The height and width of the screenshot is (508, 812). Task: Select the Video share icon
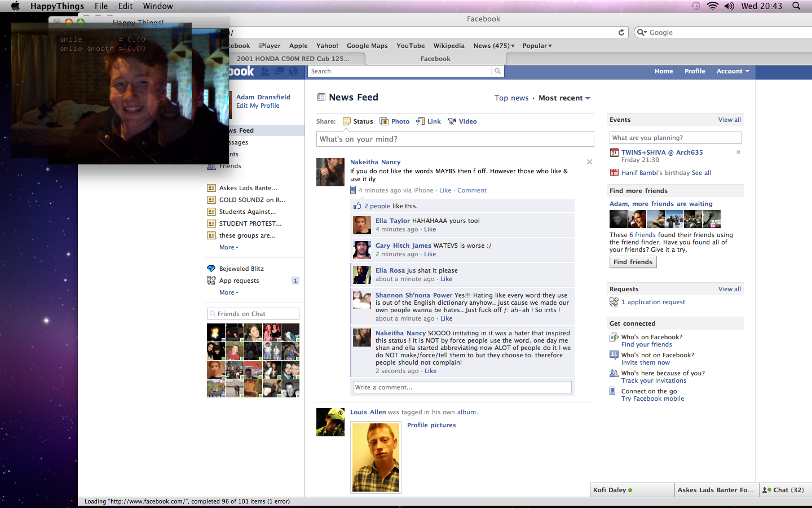point(452,121)
